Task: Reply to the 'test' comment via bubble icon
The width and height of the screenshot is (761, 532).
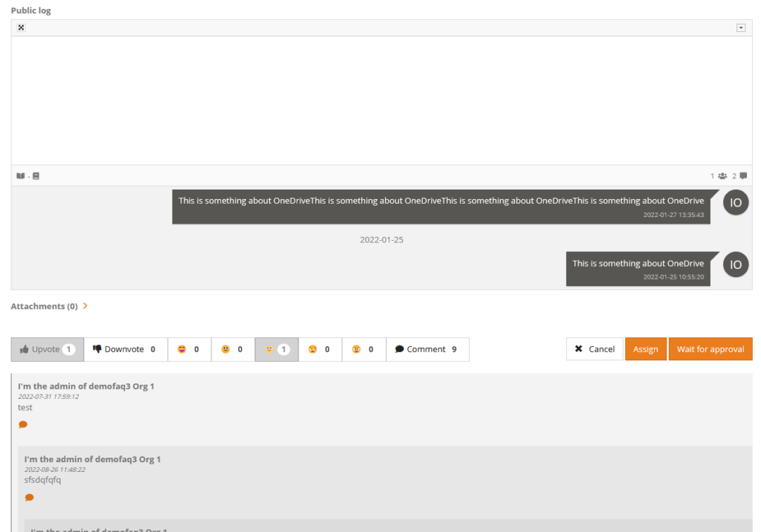Action: coord(23,424)
